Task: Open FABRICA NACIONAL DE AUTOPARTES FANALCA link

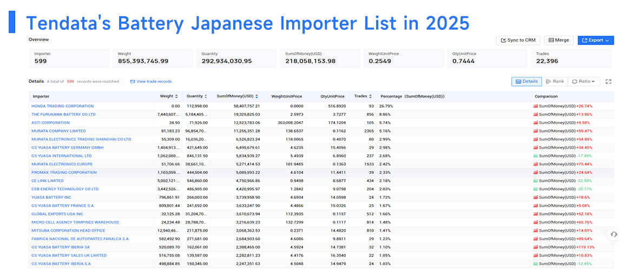Action: tap(80, 239)
